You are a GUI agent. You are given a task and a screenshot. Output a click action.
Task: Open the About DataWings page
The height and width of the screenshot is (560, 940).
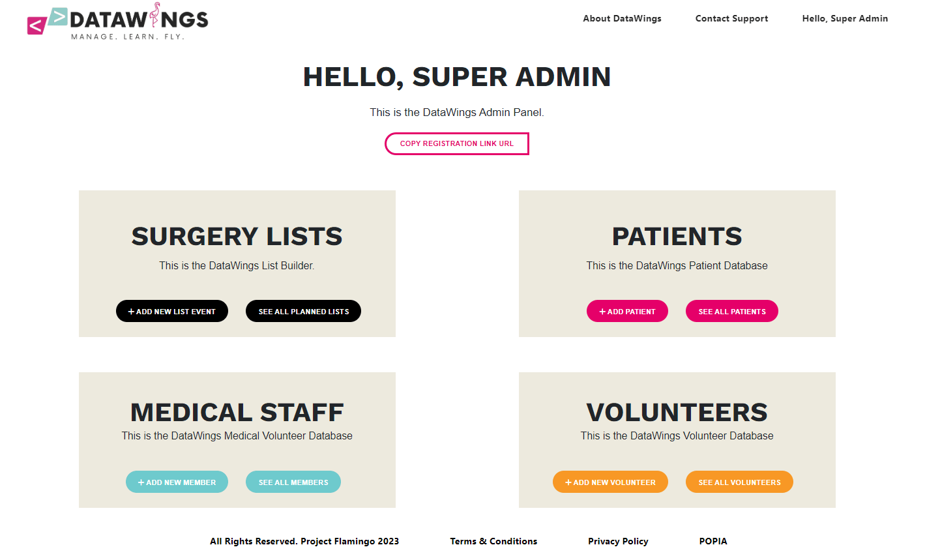622,18
